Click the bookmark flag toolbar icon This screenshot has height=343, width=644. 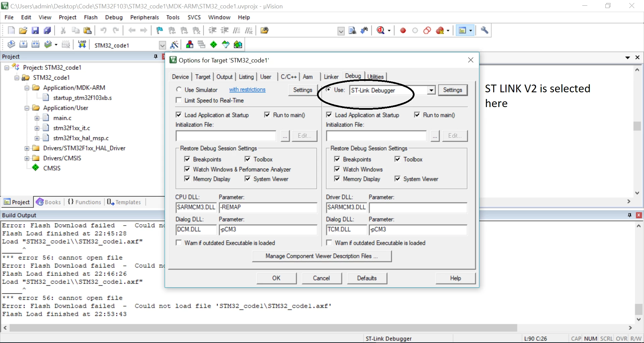tap(160, 31)
